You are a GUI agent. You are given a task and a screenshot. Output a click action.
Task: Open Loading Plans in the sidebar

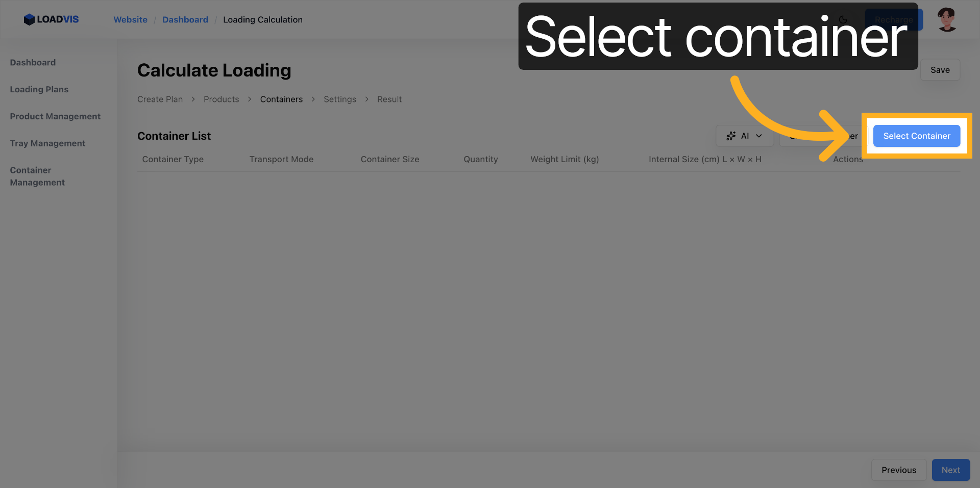point(39,89)
